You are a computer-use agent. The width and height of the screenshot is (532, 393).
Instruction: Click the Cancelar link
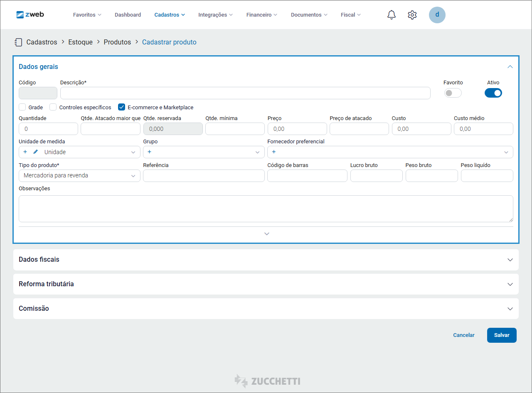pyautogui.click(x=463, y=335)
